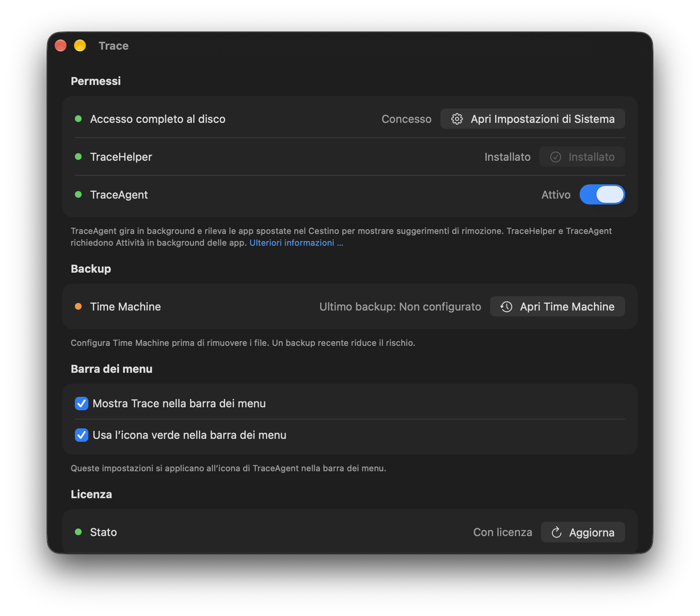Click the Trace window title

click(114, 46)
